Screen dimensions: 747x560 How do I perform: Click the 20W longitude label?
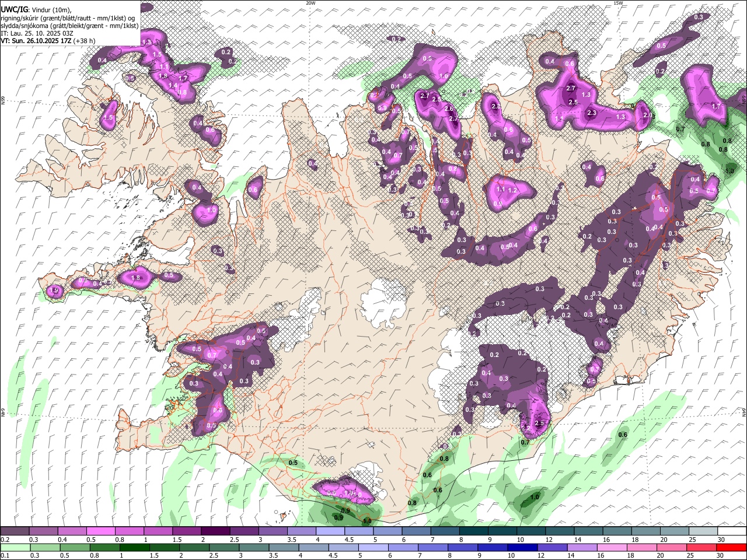[x=310, y=3]
